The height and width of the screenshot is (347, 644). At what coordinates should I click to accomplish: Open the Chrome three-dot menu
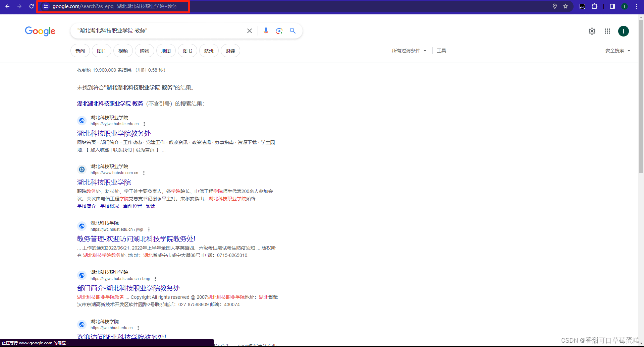coord(636,6)
